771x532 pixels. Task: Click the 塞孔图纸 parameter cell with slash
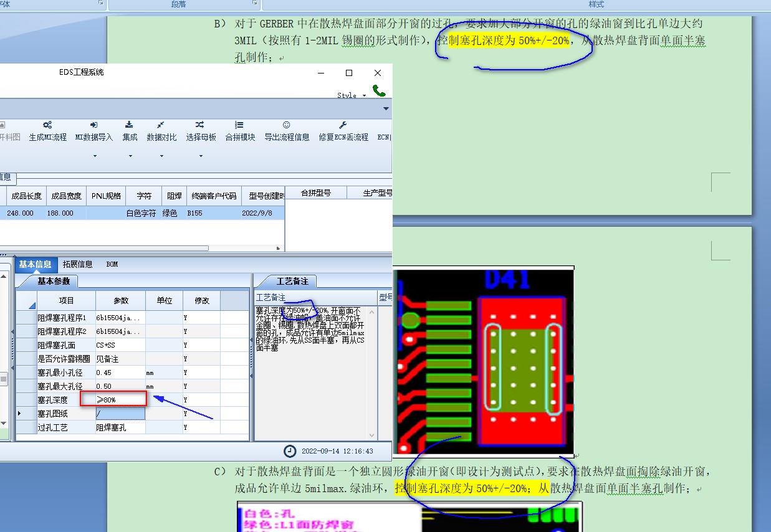tap(120, 414)
